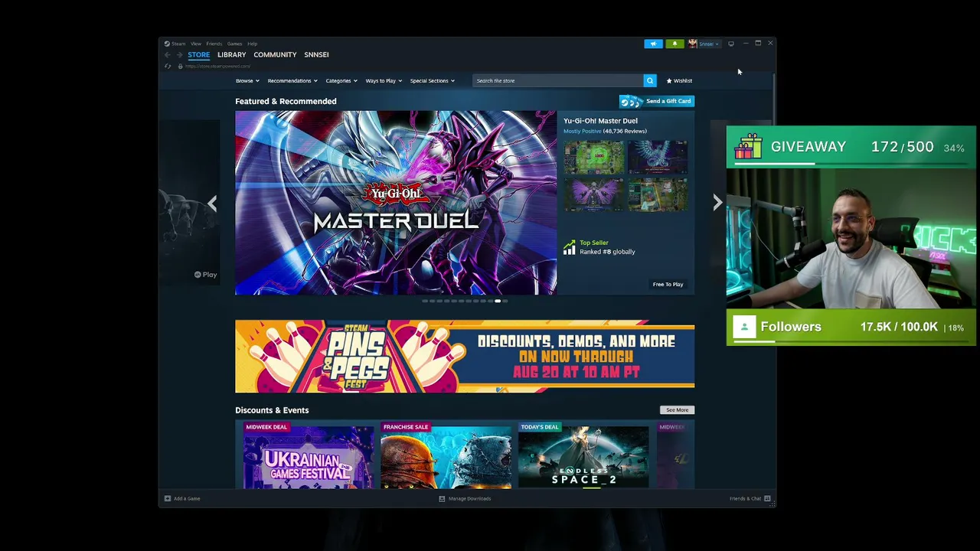Image resolution: width=980 pixels, height=551 pixels.
Task: Click the monitor Big Picture mode icon
Action: [x=731, y=44]
